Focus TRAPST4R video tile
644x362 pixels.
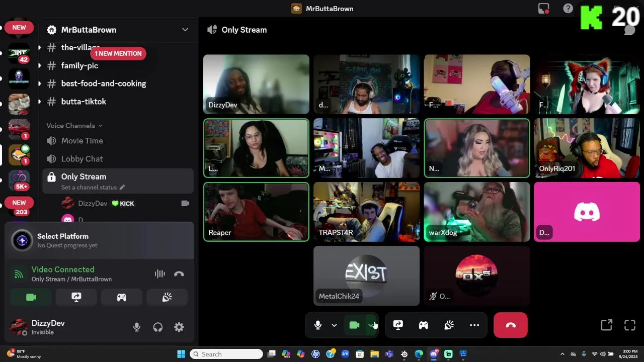pyautogui.click(x=366, y=212)
